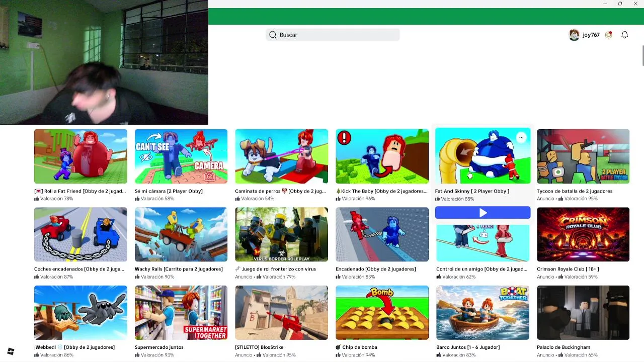Click thumbs-up icon under Encadenado
Viewport: 644px width, 362px height.
point(339,277)
